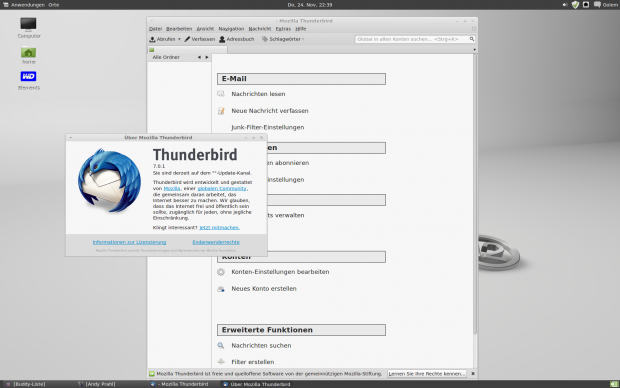Dismiss the bottom notification bar with its X

click(x=473, y=373)
